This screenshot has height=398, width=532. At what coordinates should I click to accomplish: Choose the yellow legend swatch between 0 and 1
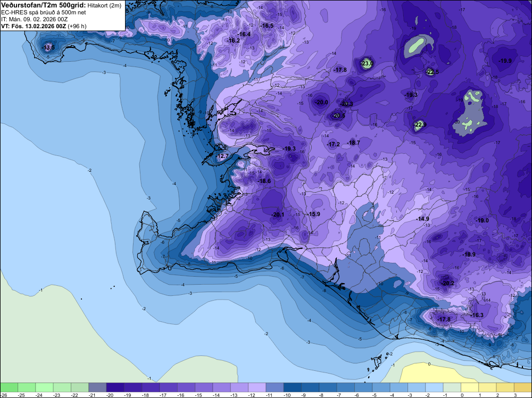pyautogui.click(x=470, y=388)
